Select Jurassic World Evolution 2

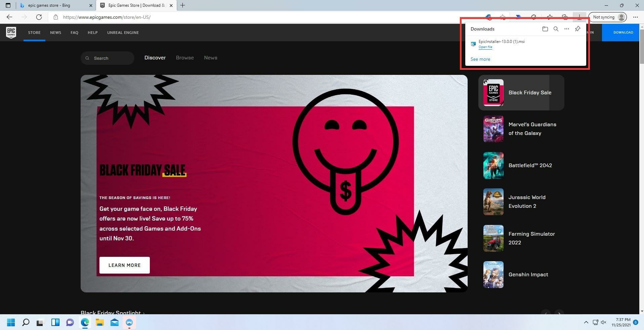(x=521, y=202)
